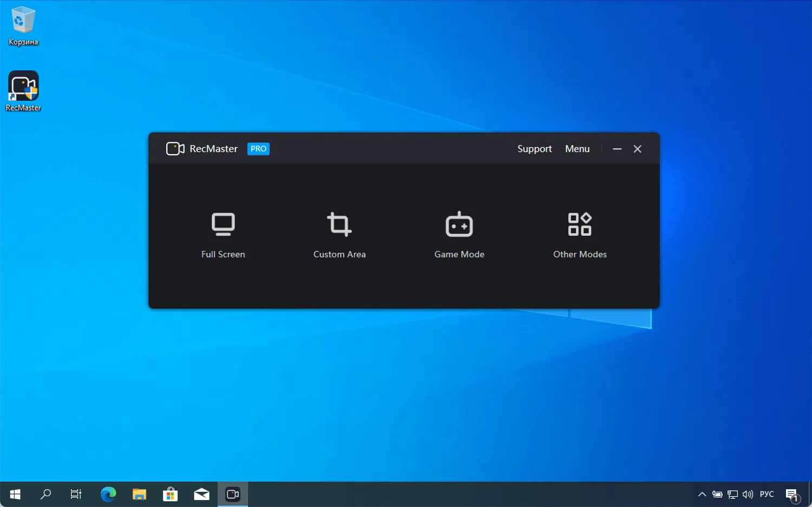This screenshot has height=507, width=812.
Task: Open the Support menu
Action: tap(534, 148)
